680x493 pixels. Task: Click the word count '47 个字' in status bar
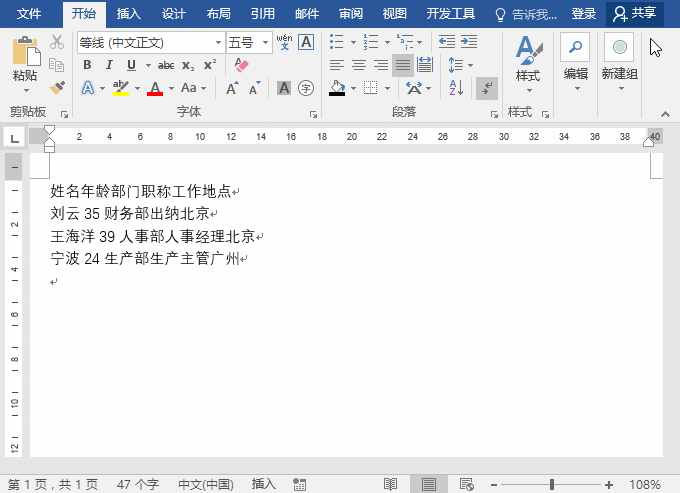point(138,484)
